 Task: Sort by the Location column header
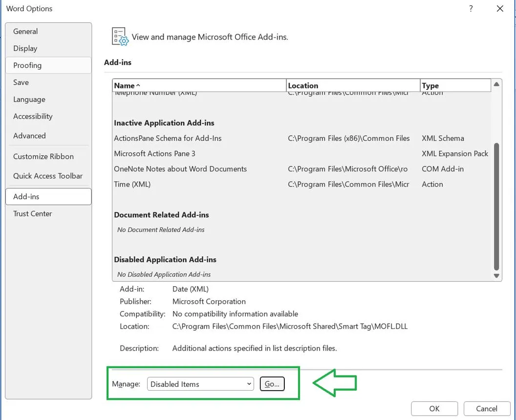click(353, 85)
